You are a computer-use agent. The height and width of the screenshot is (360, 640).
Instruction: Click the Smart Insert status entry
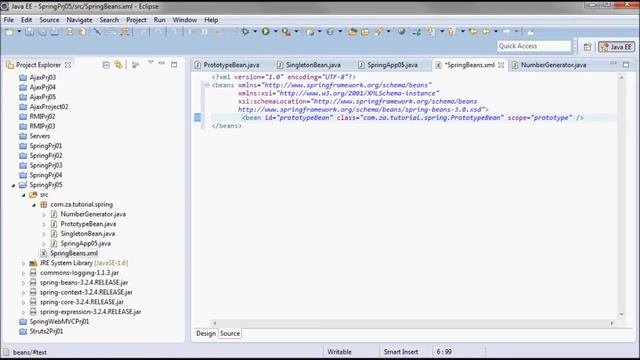pos(401,352)
